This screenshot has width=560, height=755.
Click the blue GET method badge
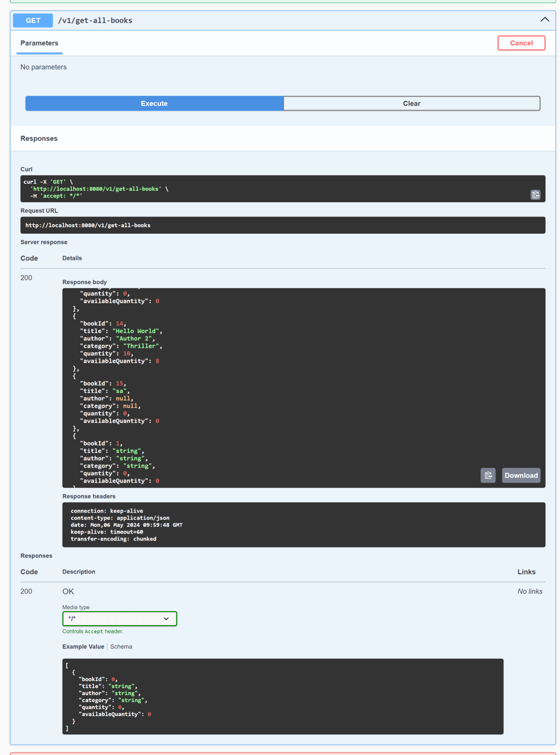pos(33,20)
